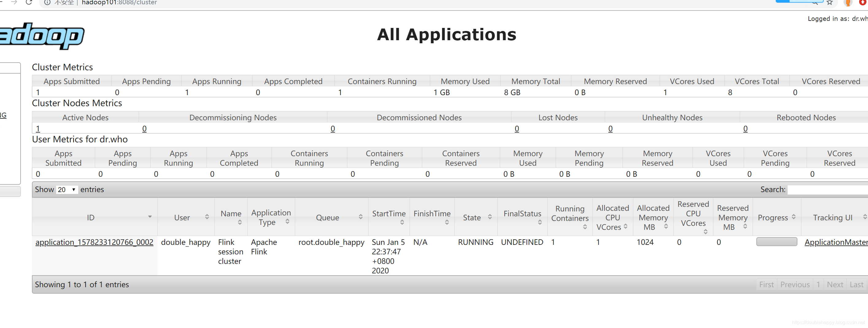Go to the Last page of entries
868x328 pixels.
[x=857, y=284]
